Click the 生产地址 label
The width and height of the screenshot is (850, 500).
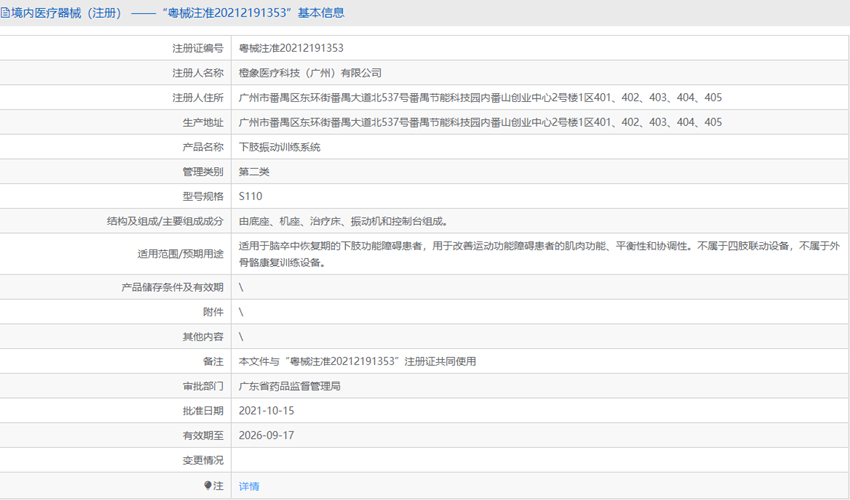pyautogui.click(x=203, y=123)
